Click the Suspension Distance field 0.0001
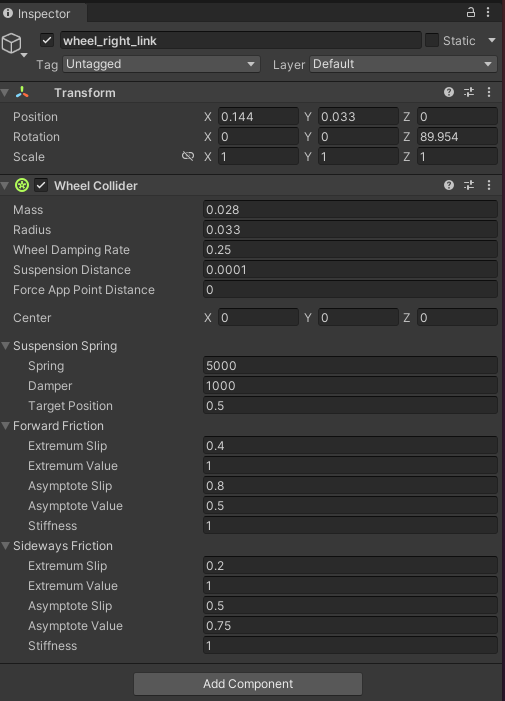Viewport: 505px width, 701px height. click(x=350, y=270)
